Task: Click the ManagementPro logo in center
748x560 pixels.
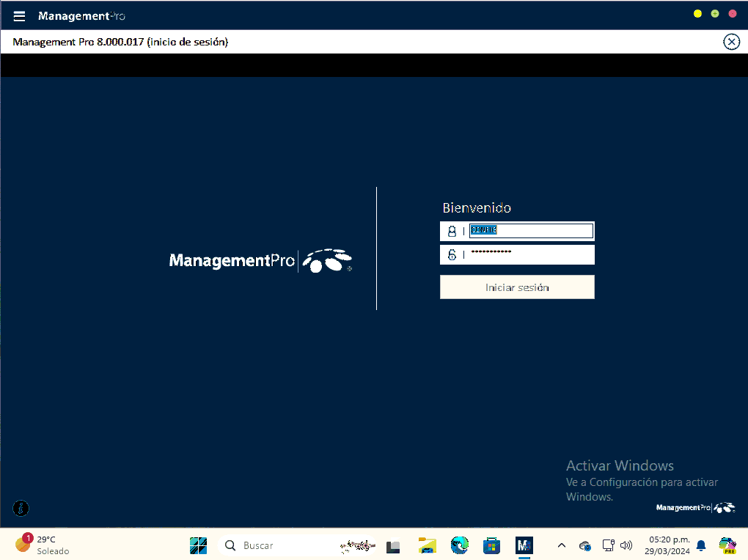Action: [260, 260]
